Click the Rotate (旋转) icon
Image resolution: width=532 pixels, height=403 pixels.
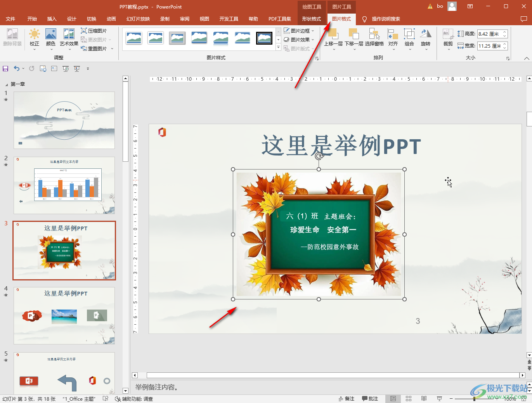click(426, 34)
